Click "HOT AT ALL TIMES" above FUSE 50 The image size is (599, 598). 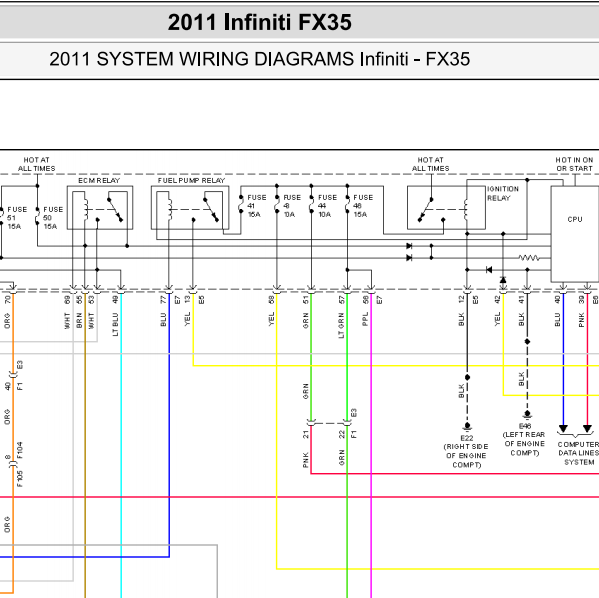pyautogui.click(x=37, y=164)
